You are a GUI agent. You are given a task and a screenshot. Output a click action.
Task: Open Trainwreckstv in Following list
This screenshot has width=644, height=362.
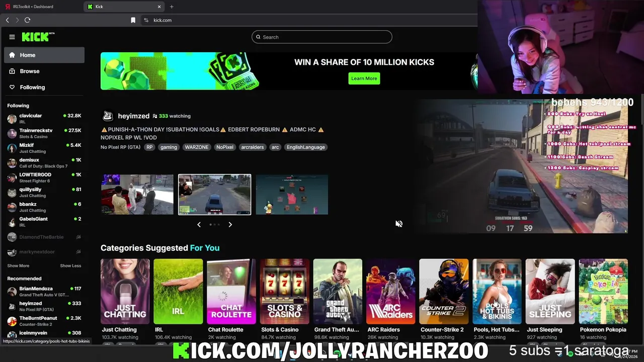pyautogui.click(x=44, y=133)
